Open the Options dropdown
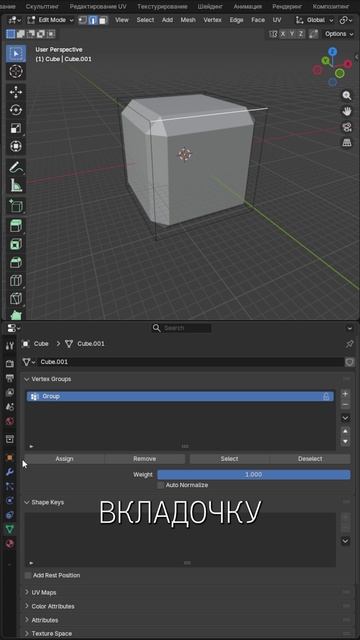Image resolution: width=360 pixels, height=640 pixels. pos(339,34)
